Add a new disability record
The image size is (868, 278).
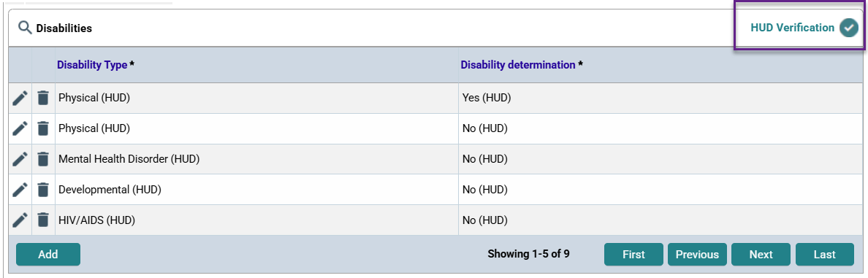[48, 254]
